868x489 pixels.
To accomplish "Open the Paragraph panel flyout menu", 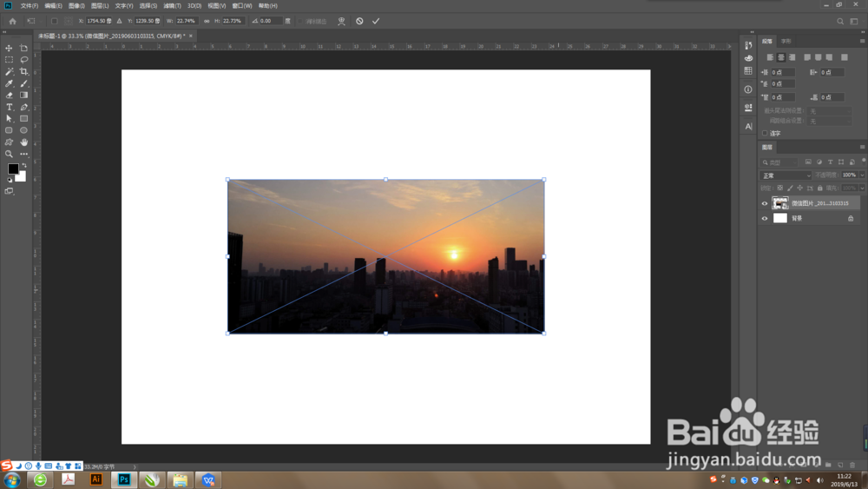I will tap(862, 41).
